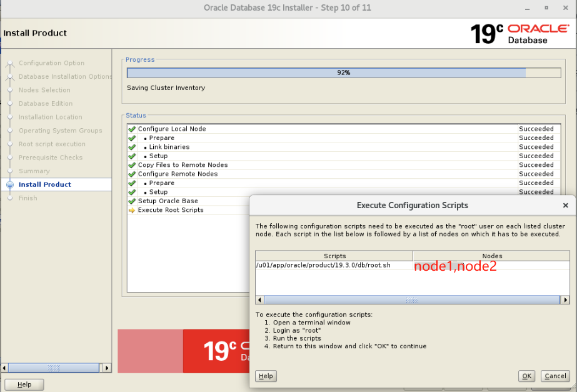Select Configuration Option step
Image resolution: width=577 pixels, height=392 pixels.
pos(51,63)
